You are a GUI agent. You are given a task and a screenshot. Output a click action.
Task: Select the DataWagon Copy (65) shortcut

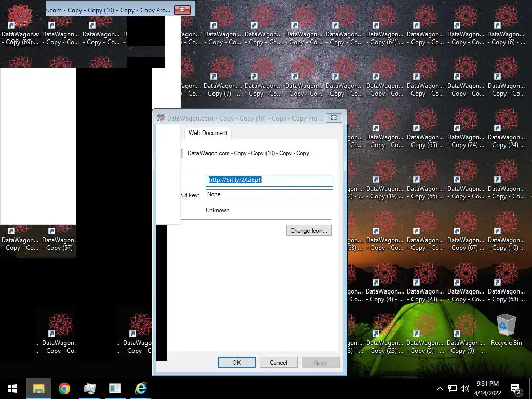click(425, 129)
